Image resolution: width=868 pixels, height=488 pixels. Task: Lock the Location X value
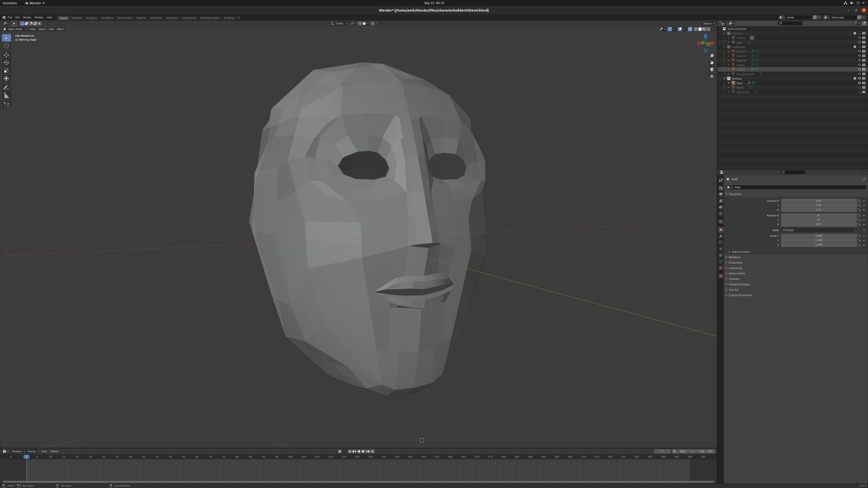859,201
